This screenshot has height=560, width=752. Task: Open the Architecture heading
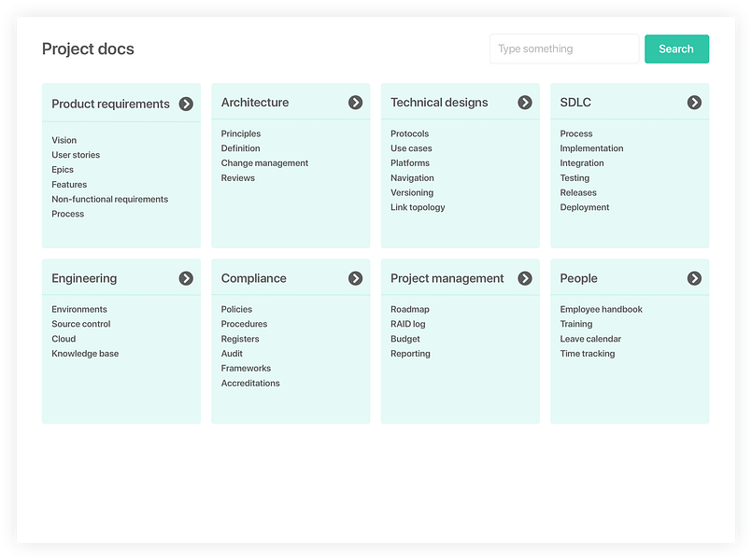point(255,103)
